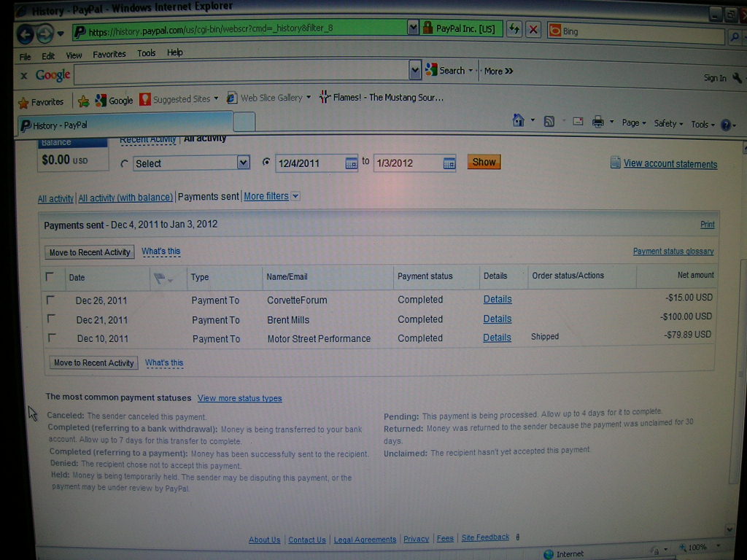Viewport: 747px width, 560px height.
Task: Click the browser Back arrow button
Action: point(26,34)
